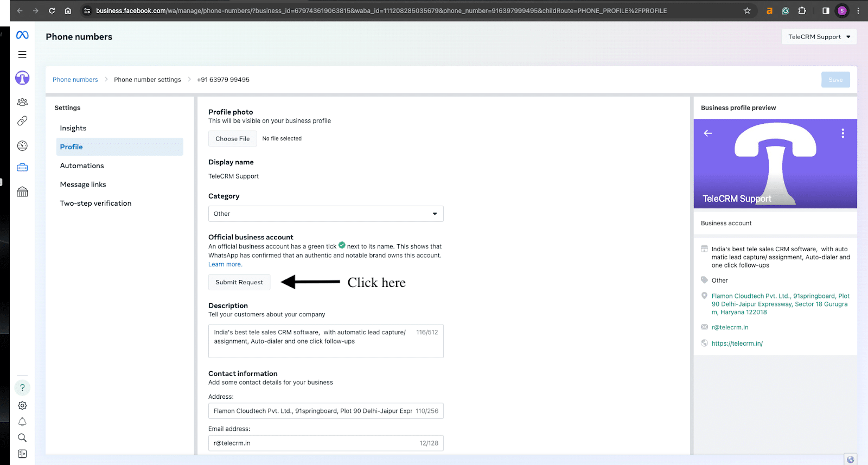Toggle the sidebar panel layout icon
Viewport: 868px width, 465px height.
pos(22,454)
